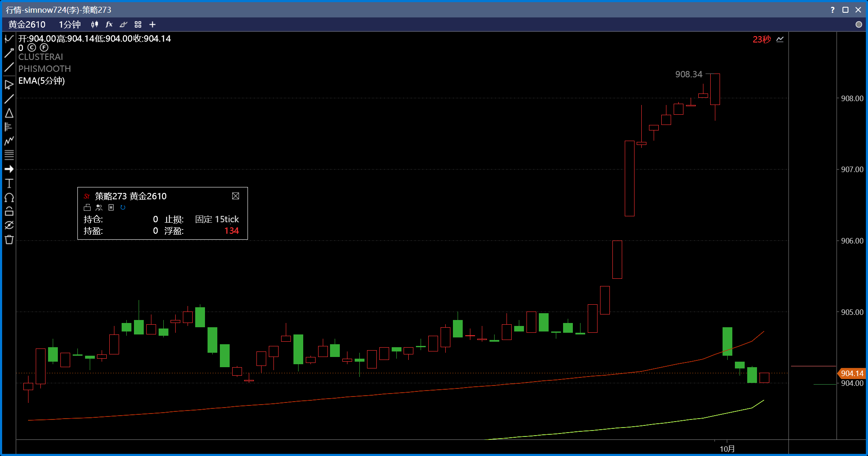Click the 10月 time axis marker
This screenshot has height=456, width=868.
pyautogui.click(x=727, y=449)
